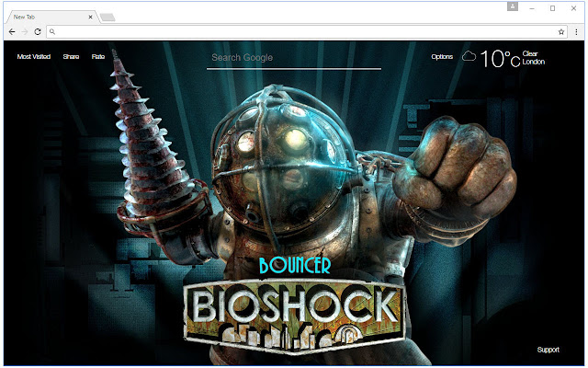Viewport: 588px width, 368px height.
Task: Open a new tab with the tab button
Action: click(107, 17)
